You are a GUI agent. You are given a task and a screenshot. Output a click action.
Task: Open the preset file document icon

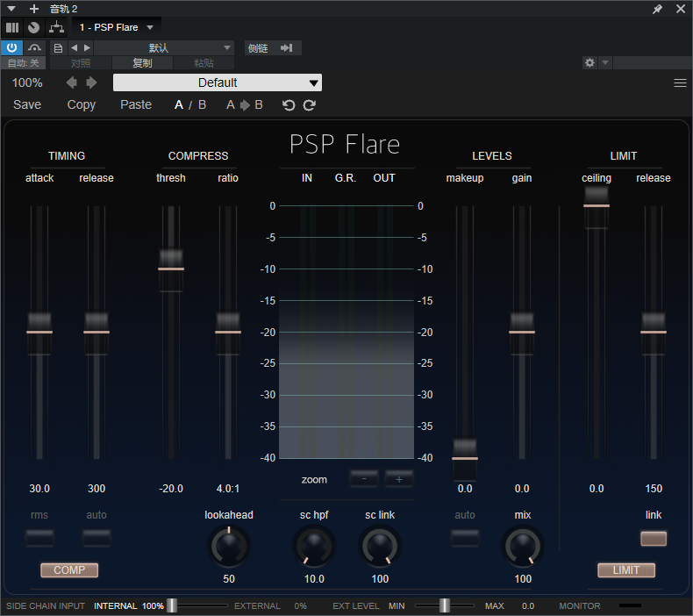pyautogui.click(x=58, y=47)
